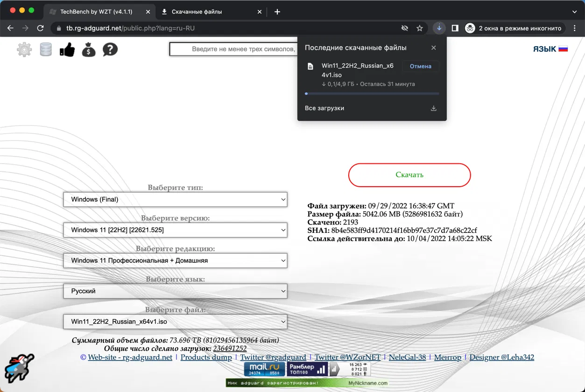
Task: Open Twitter @rgadguard link
Action: [273, 357]
